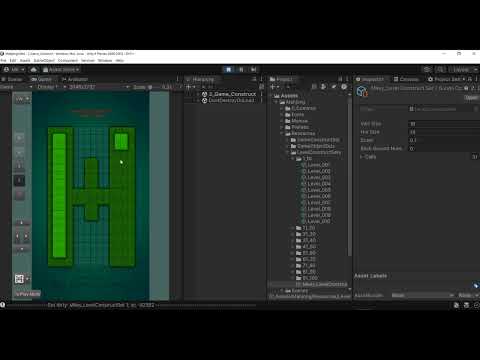Click search by label icon in Project panel
The height and width of the screenshot is (360, 480).
pos(334,87)
